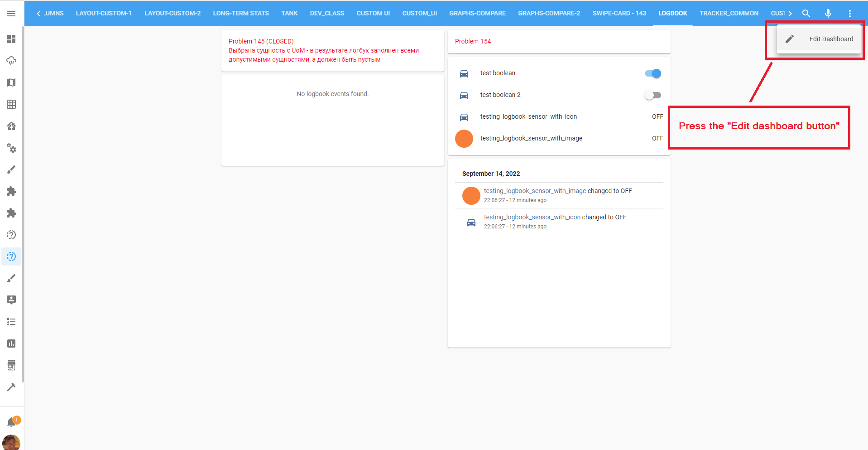Switch to the DEV_CLASS tab
This screenshot has width=868, height=450.
327,13
